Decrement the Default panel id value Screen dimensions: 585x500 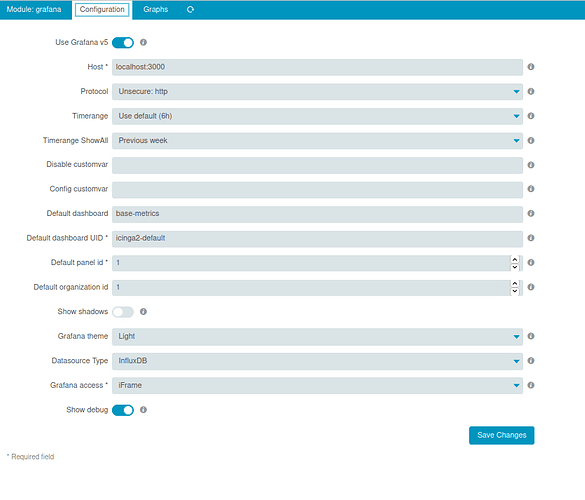(x=515, y=267)
